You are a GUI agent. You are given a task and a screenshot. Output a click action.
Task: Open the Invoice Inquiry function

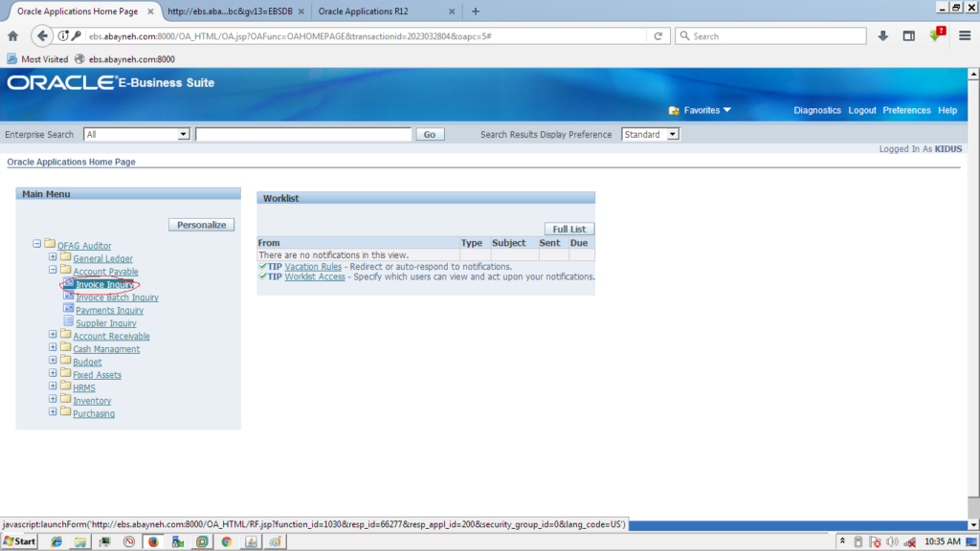[104, 285]
